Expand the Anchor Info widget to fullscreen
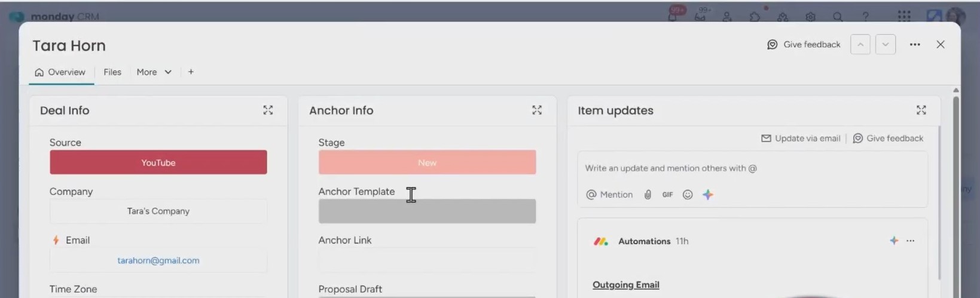Image resolution: width=980 pixels, height=298 pixels. point(537,110)
